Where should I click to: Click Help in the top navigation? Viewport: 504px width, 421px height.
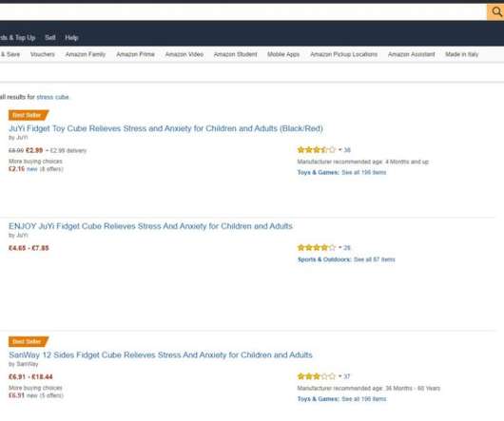pyautogui.click(x=71, y=38)
